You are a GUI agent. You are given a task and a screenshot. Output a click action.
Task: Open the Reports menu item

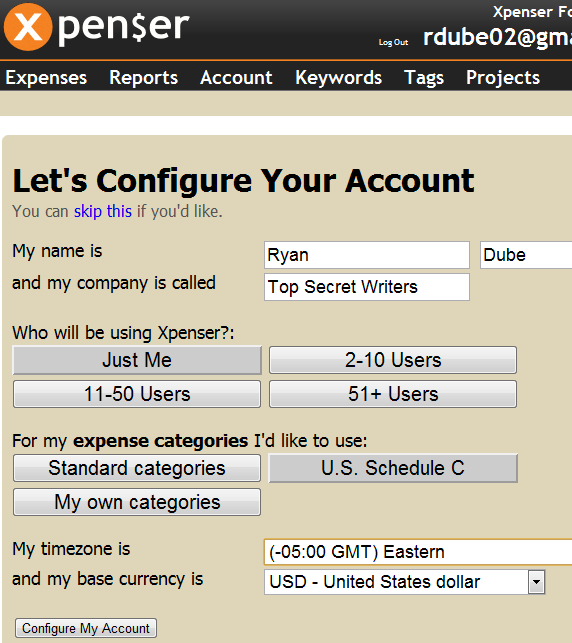click(x=144, y=78)
